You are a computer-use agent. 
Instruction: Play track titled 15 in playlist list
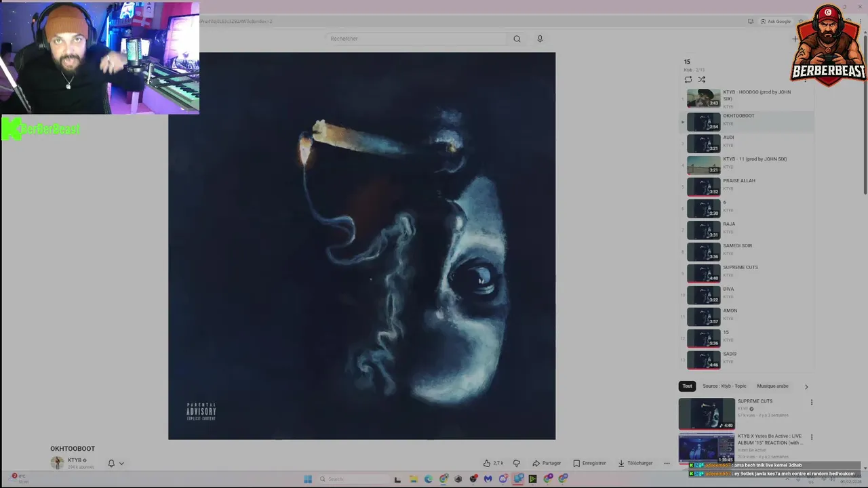(746, 338)
